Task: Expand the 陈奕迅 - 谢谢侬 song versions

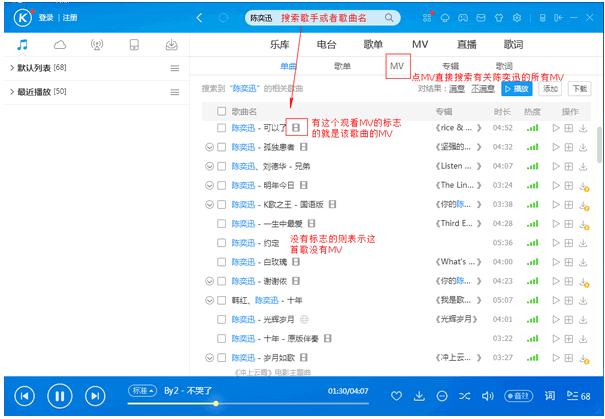Action: point(209,281)
